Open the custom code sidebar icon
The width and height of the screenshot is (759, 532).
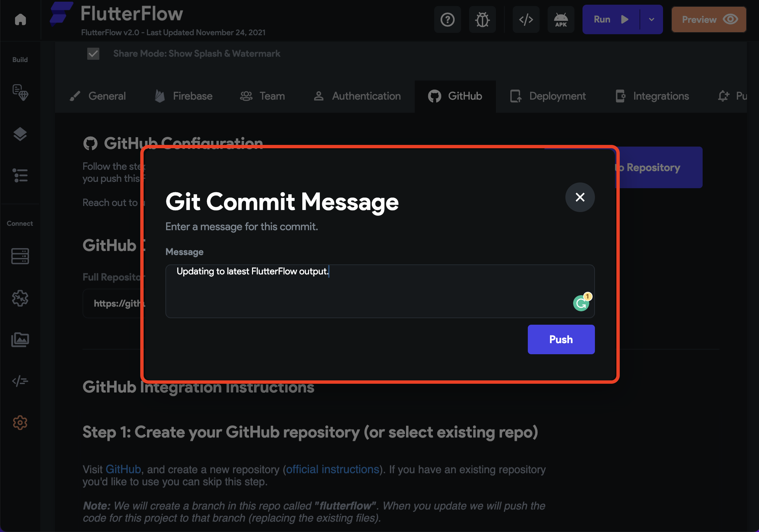pyautogui.click(x=20, y=381)
